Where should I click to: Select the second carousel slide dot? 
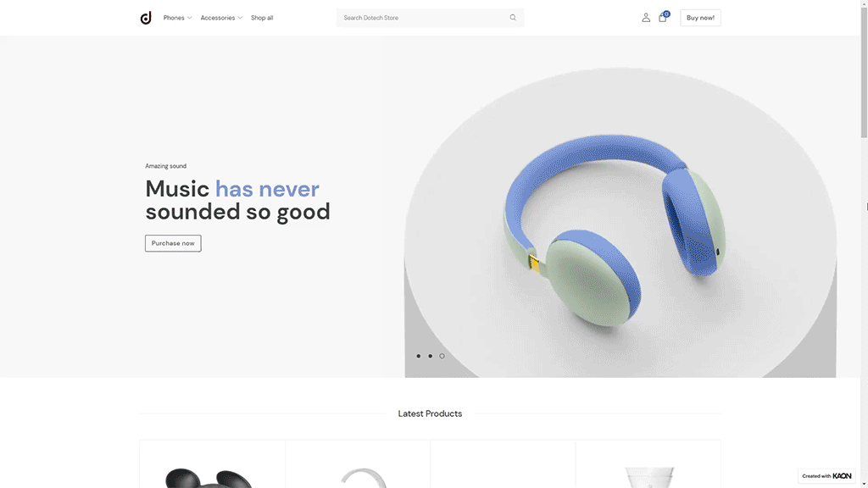430,356
